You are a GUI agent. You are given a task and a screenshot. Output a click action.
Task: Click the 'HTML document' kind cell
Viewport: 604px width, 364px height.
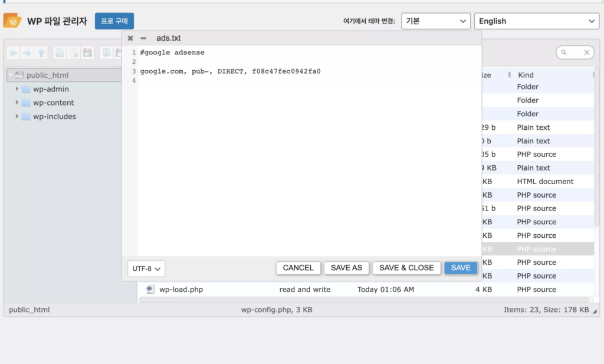pyautogui.click(x=545, y=182)
